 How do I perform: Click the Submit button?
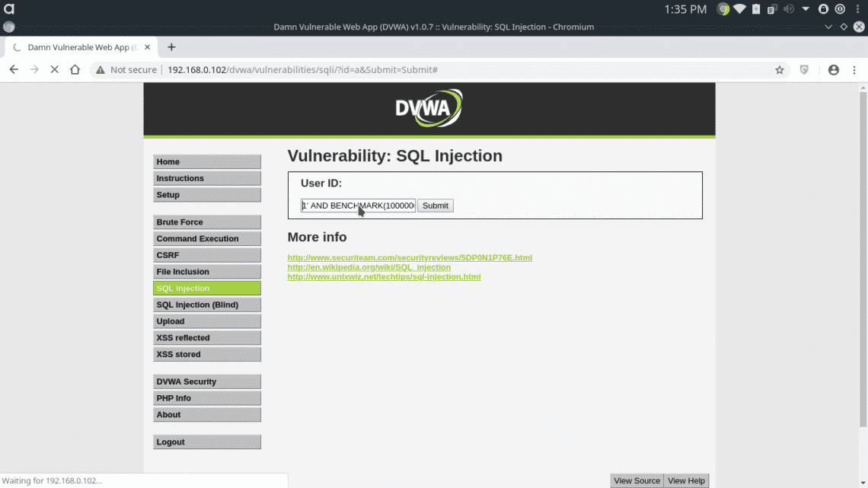[x=435, y=206]
